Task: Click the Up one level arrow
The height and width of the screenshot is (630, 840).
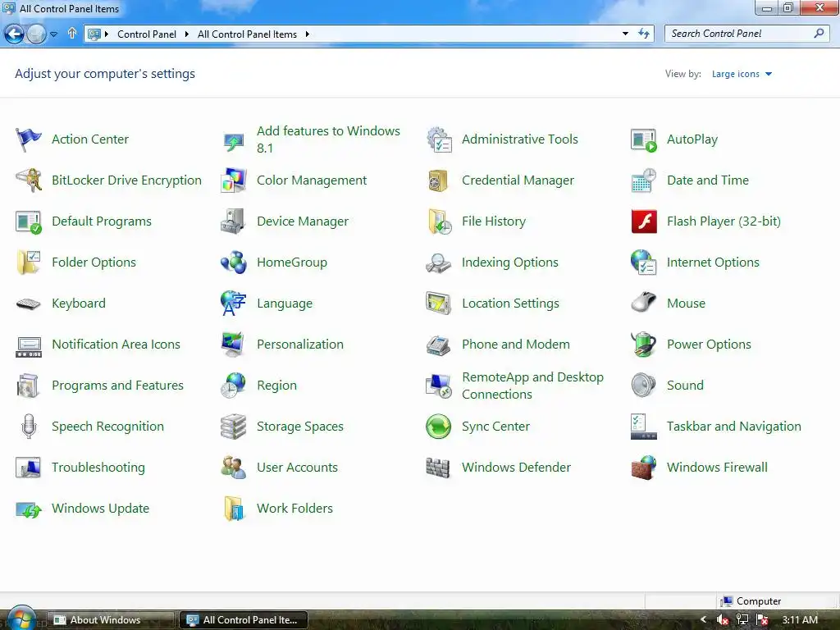Action: point(72,34)
